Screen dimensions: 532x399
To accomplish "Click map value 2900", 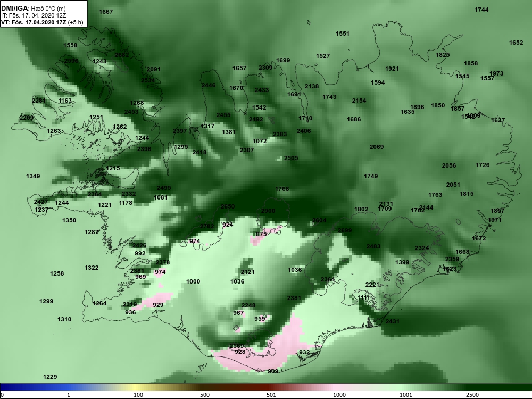I will [x=268, y=211].
